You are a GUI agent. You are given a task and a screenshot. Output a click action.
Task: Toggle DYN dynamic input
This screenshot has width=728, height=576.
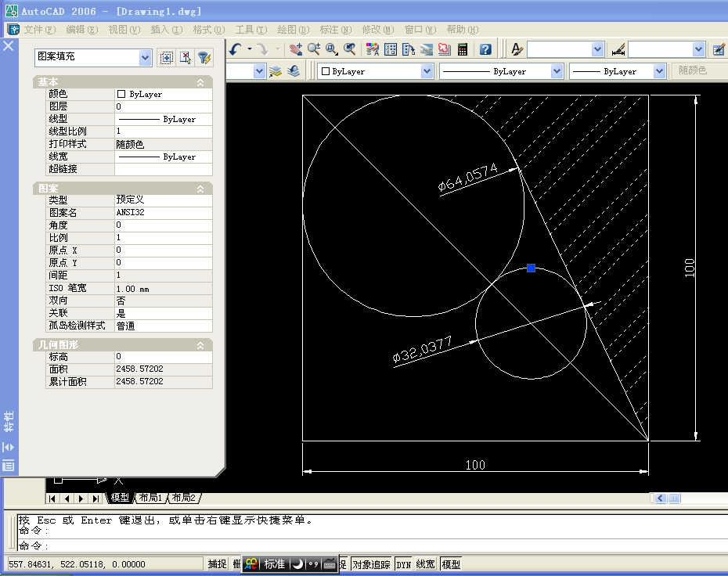point(403,564)
